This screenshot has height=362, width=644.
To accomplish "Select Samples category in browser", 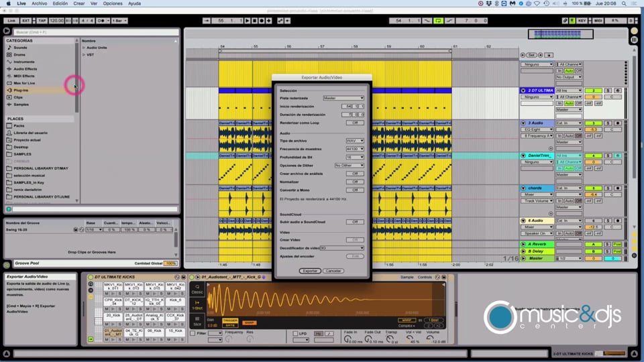I will coord(21,105).
